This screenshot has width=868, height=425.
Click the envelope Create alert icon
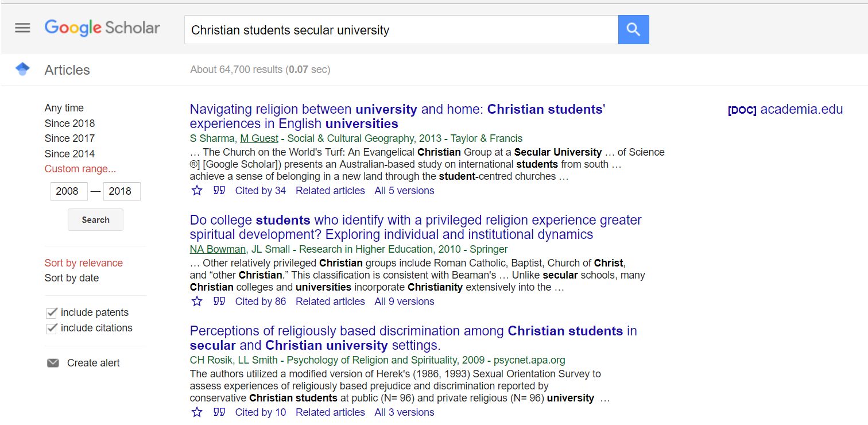53,363
